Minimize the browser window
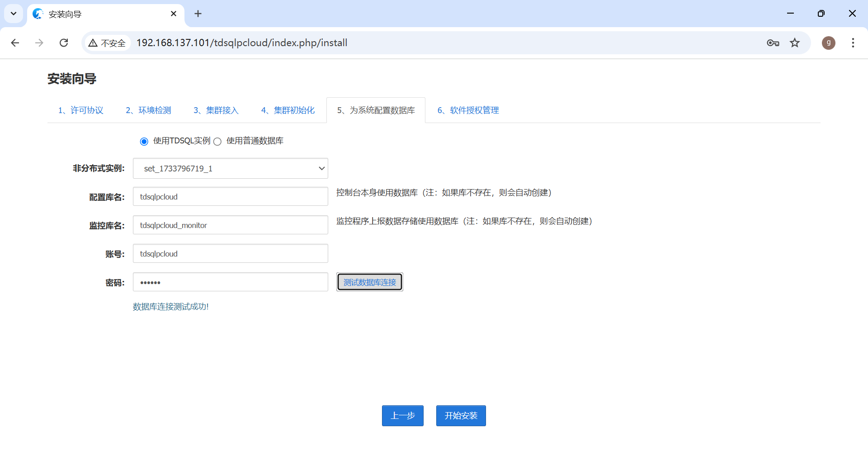This screenshot has height=456, width=868. coord(791,14)
